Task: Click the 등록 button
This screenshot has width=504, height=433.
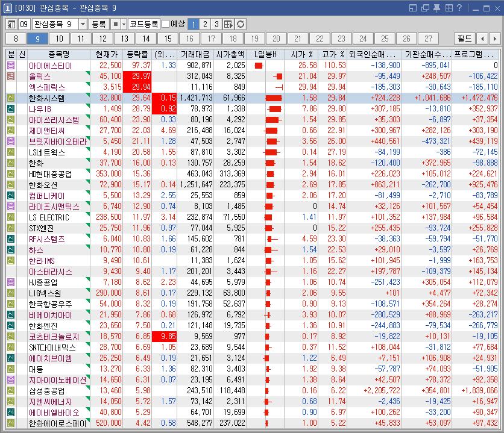Action: coord(99,24)
